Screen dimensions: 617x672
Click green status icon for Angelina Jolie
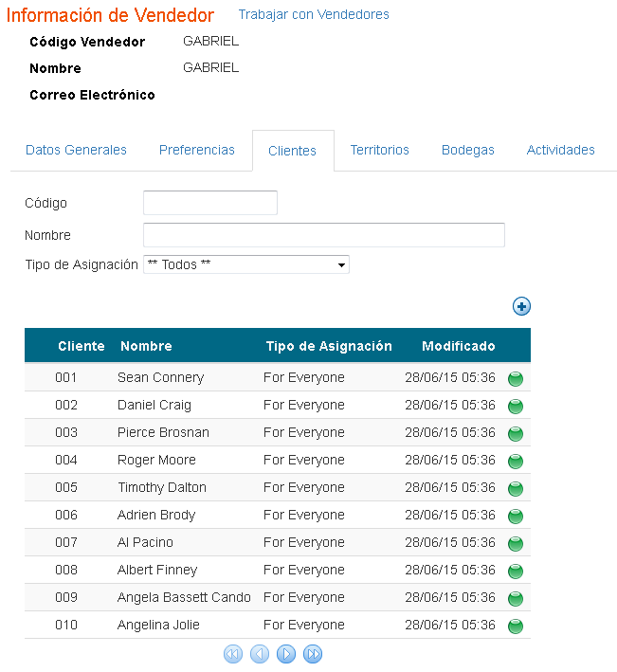tap(516, 626)
